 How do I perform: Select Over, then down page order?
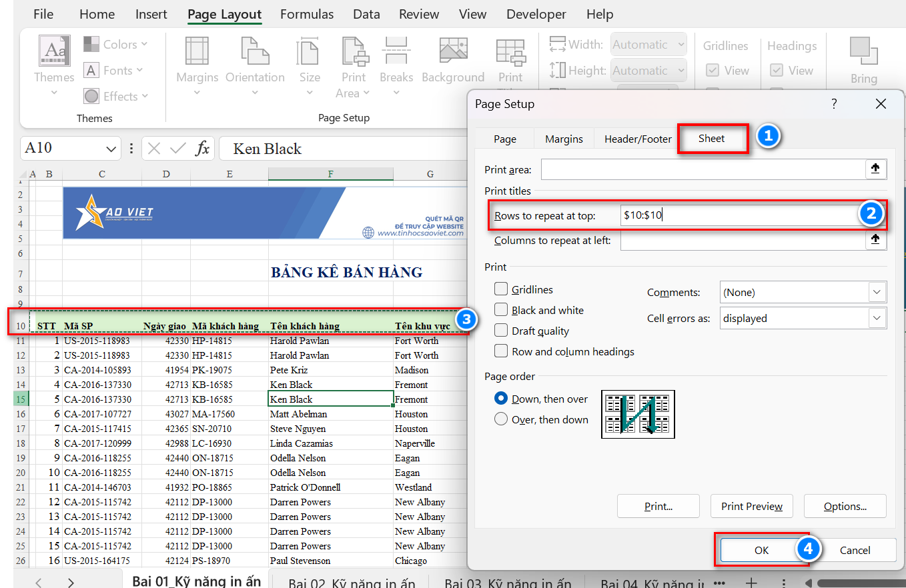coord(501,419)
